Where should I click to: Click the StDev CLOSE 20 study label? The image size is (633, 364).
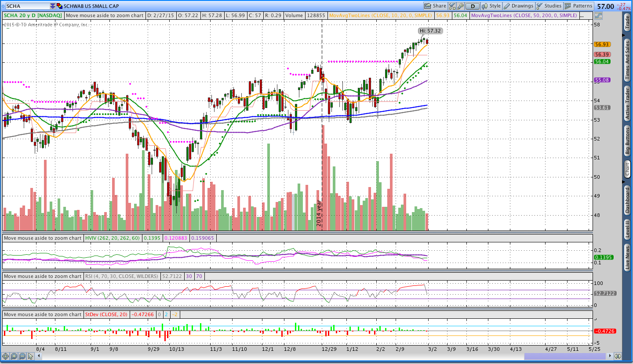[x=106, y=314]
